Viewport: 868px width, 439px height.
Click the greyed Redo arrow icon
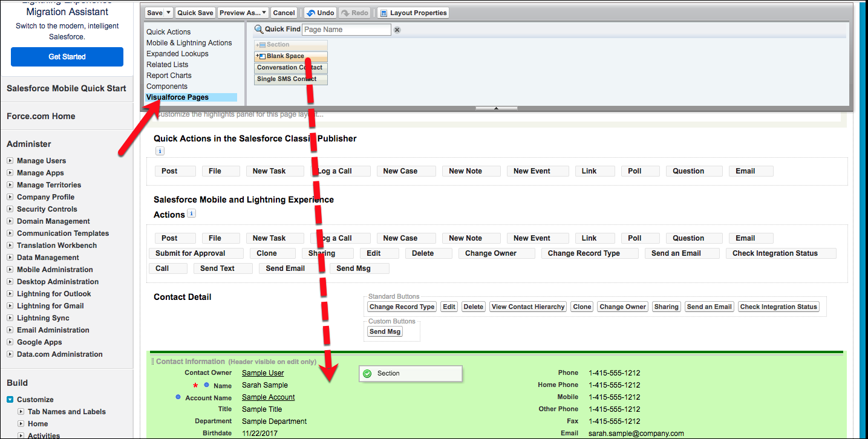pyautogui.click(x=345, y=13)
